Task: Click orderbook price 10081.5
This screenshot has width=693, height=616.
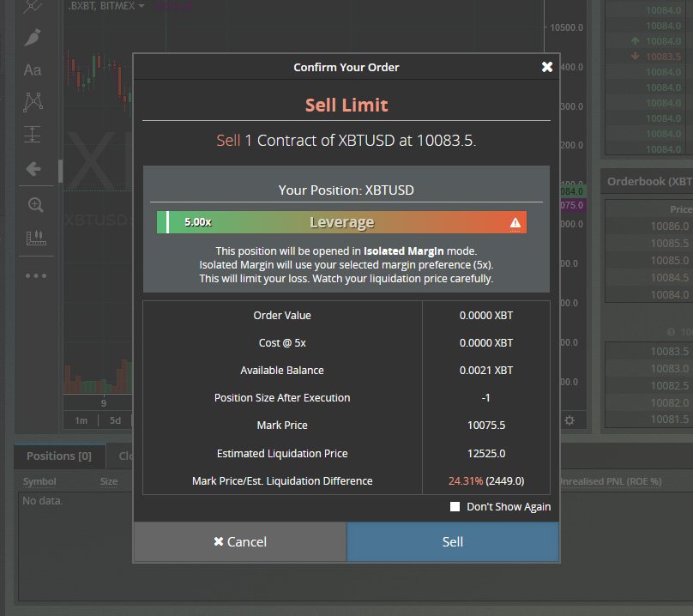Action: (669, 420)
